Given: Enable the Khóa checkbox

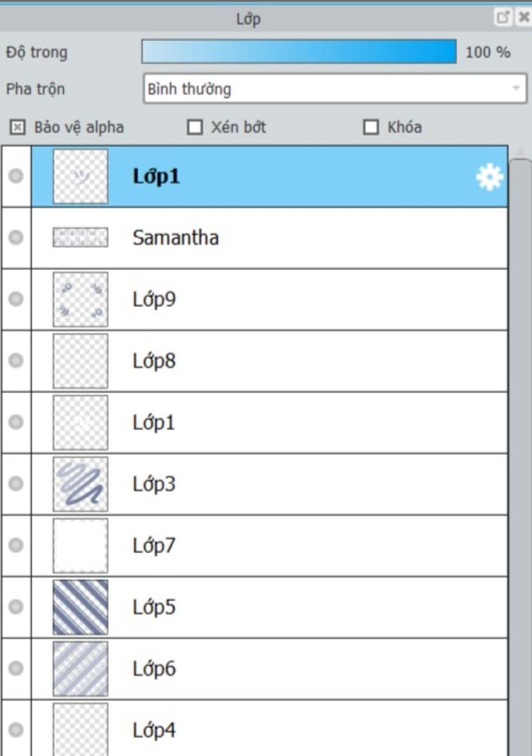Looking at the screenshot, I should tap(371, 127).
